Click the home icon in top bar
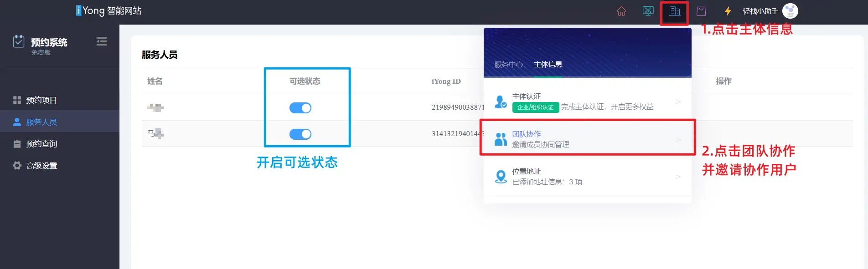Image resolution: width=868 pixels, height=269 pixels. pyautogui.click(x=621, y=11)
